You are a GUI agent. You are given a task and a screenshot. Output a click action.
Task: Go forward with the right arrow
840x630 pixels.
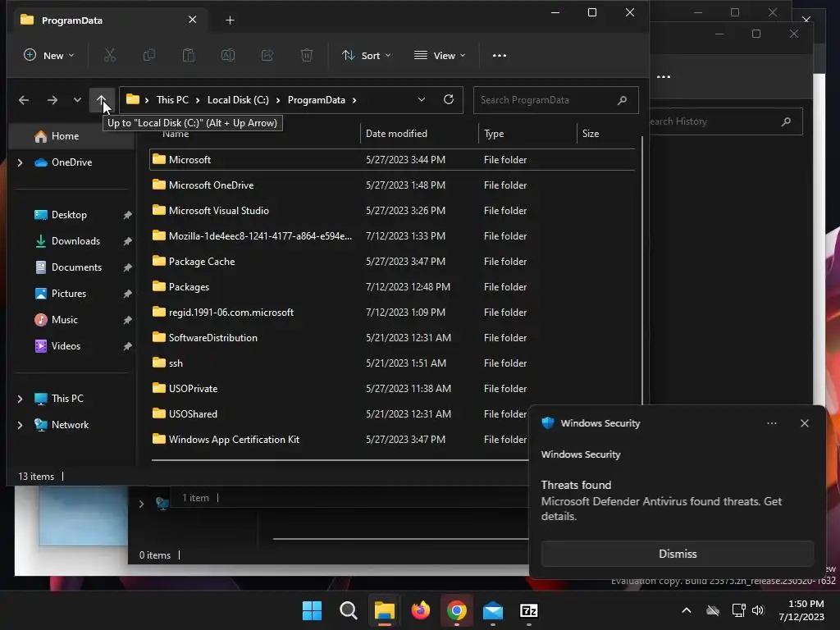click(x=52, y=100)
